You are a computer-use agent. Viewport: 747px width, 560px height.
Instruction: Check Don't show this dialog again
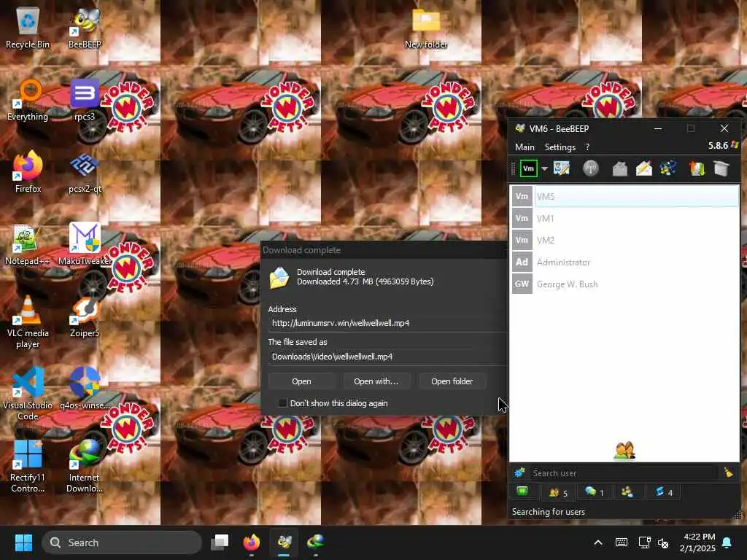(x=282, y=403)
